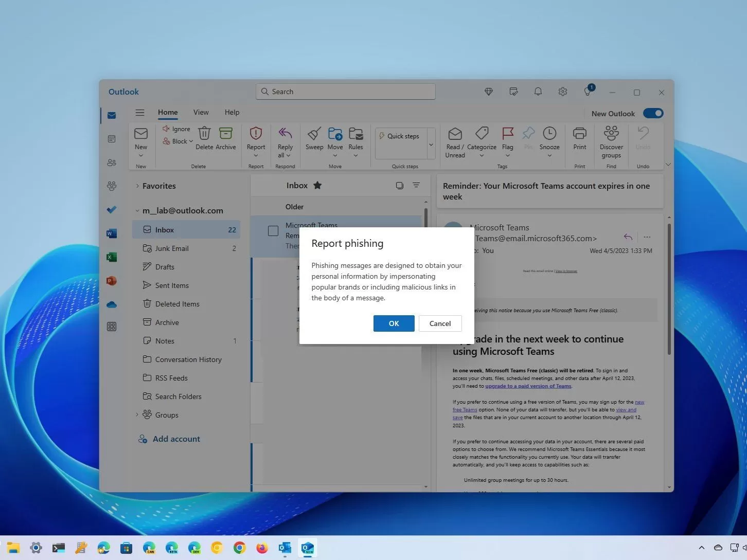Launch PowerPoint from the left rail
The width and height of the screenshot is (747, 560).
[x=112, y=281]
